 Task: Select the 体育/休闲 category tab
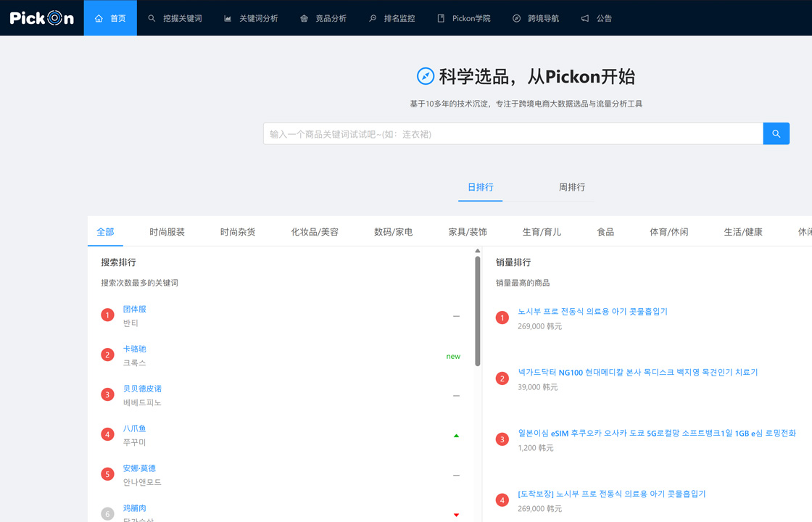[x=669, y=232]
